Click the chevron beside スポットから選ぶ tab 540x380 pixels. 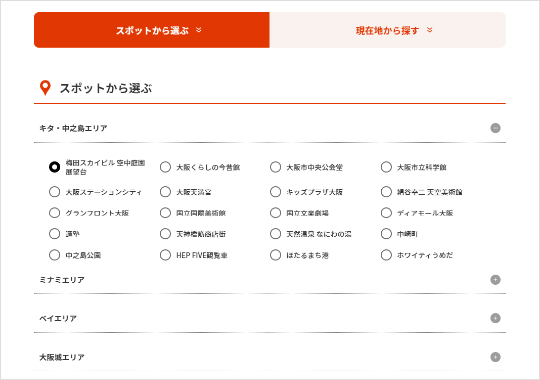pos(199,30)
